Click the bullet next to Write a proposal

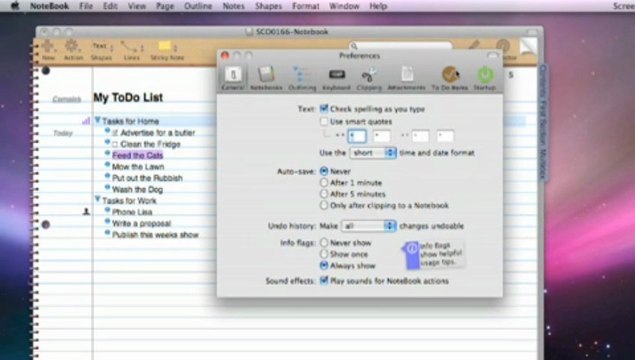107,222
